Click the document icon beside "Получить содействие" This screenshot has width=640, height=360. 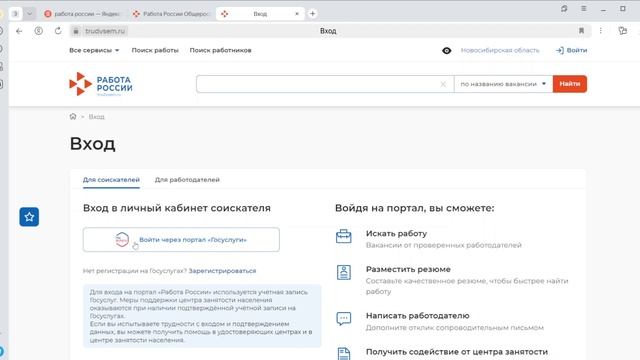(x=344, y=353)
